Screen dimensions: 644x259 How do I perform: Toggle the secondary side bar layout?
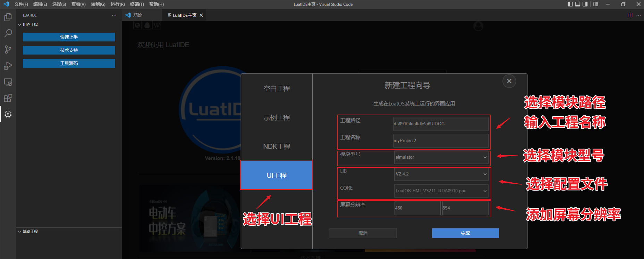pyautogui.click(x=585, y=4)
